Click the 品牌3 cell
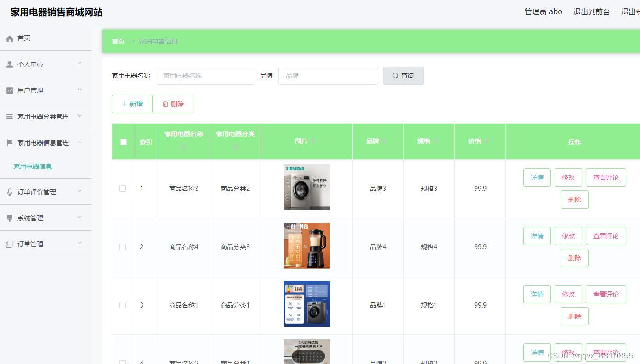 [x=378, y=189]
